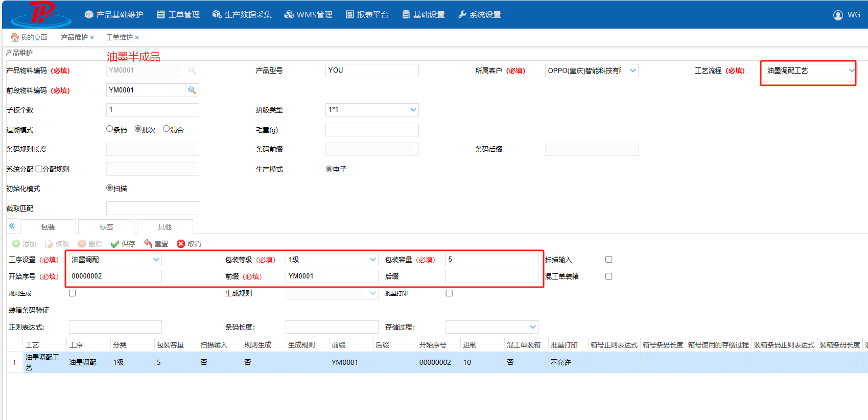Viewport: 868px width, 420px height.
Task: Tick the 混工单装箱 checkbox
Action: 608,276
